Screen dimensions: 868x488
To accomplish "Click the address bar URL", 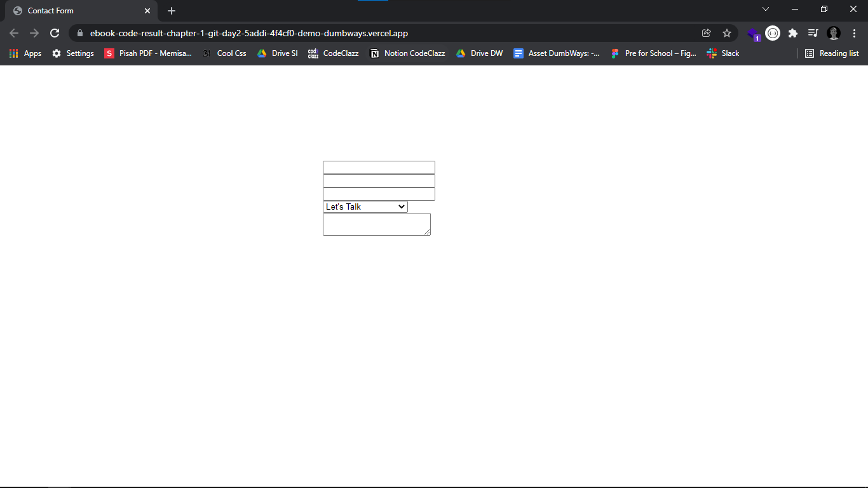I will pos(249,33).
